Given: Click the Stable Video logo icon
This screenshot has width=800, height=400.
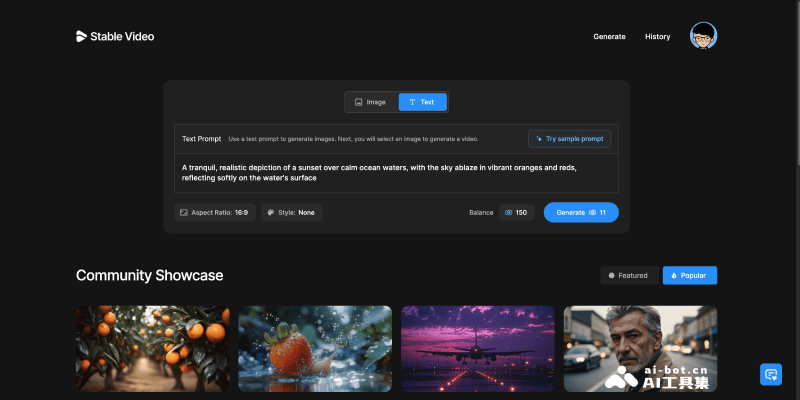Looking at the screenshot, I should click(82, 37).
